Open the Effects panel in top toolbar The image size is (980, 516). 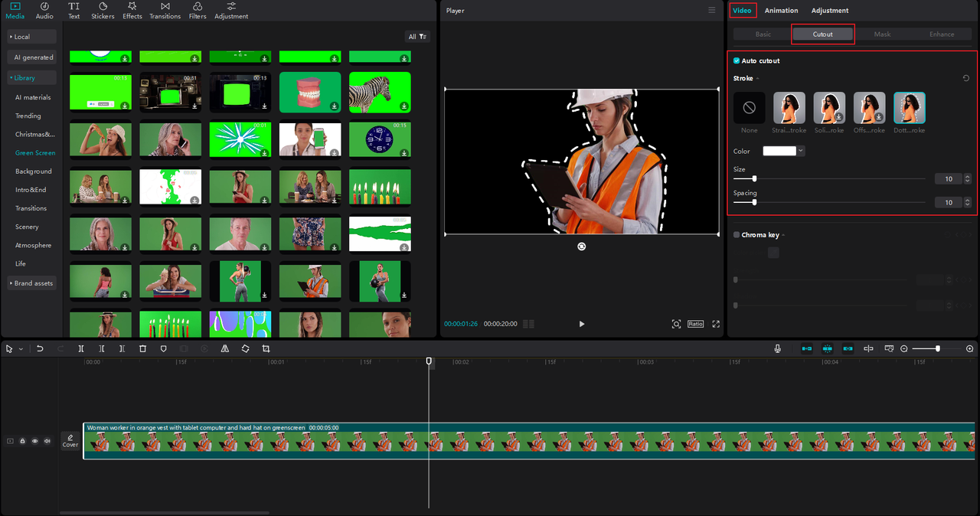pos(132,10)
